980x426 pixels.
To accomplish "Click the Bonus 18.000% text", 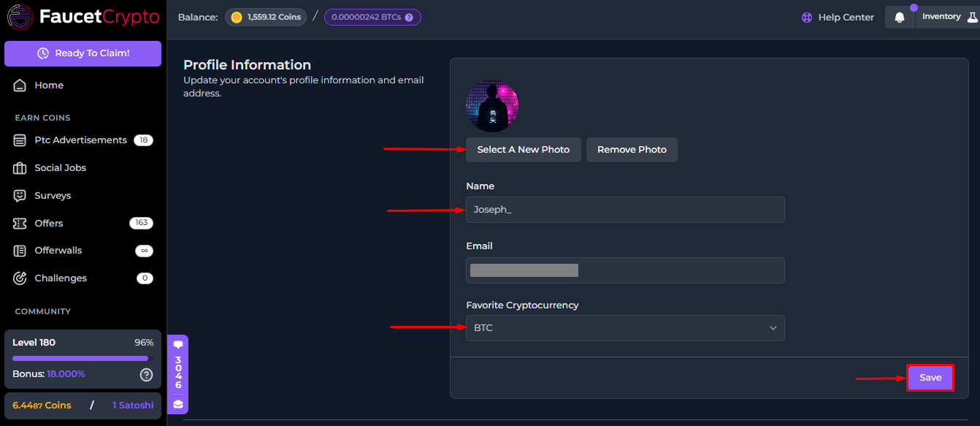I will coord(49,374).
